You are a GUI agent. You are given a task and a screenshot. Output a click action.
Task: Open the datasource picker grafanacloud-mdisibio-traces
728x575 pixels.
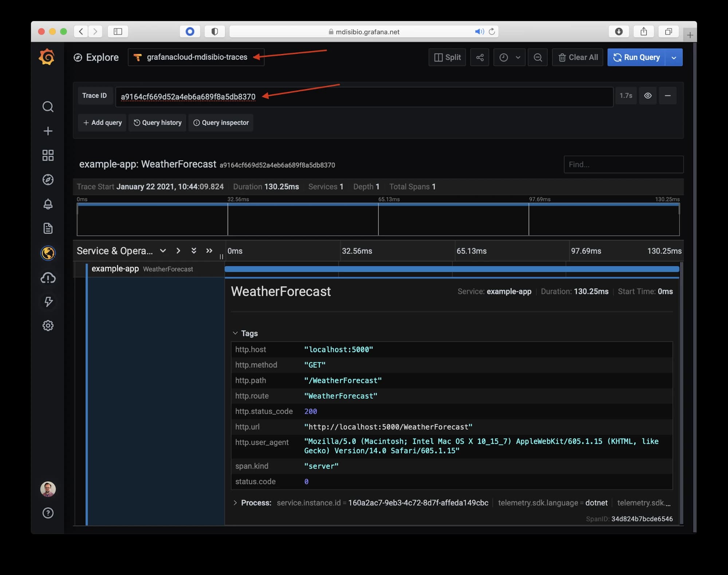(196, 57)
